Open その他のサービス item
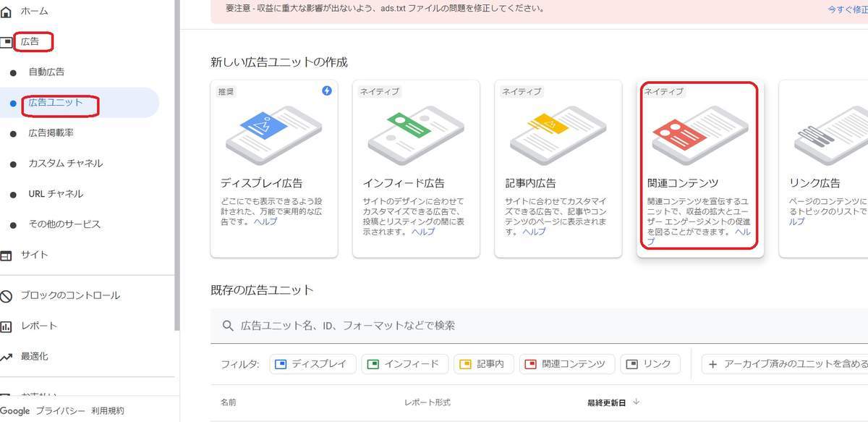The height and width of the screenshot is (422, 868). click(64, 224)
